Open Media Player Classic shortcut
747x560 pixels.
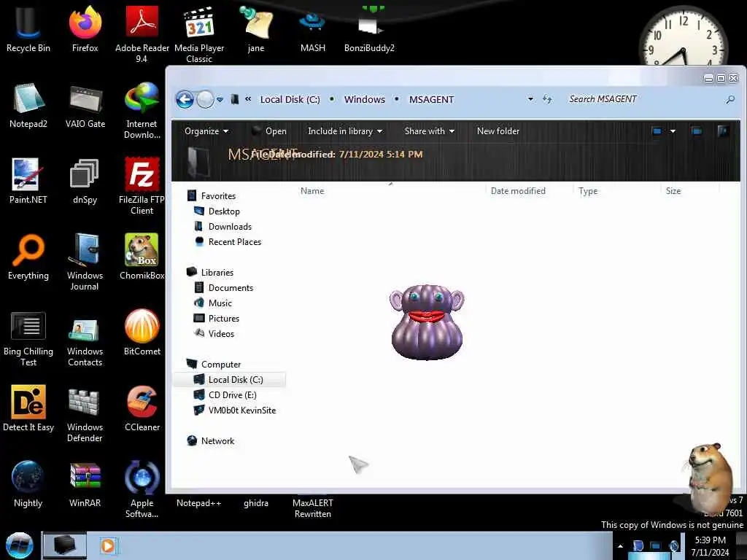199,34
